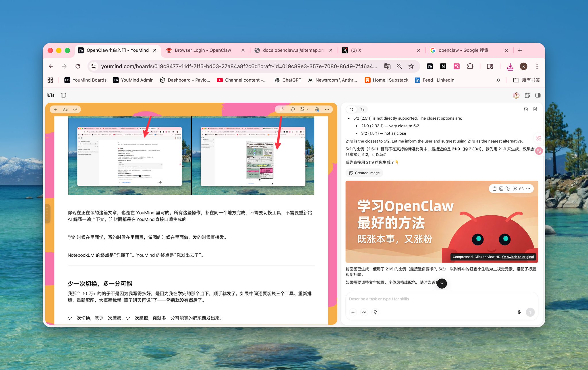The image size is (588, 370).
Task: Click the globe publish icon in editor toolbar
Action: point(317,109)
